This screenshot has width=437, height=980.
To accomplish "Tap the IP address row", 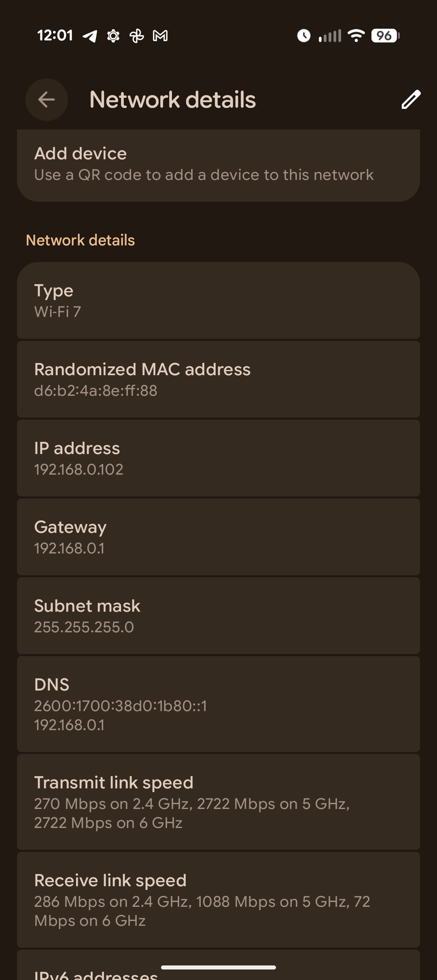I will click(218, 458).
